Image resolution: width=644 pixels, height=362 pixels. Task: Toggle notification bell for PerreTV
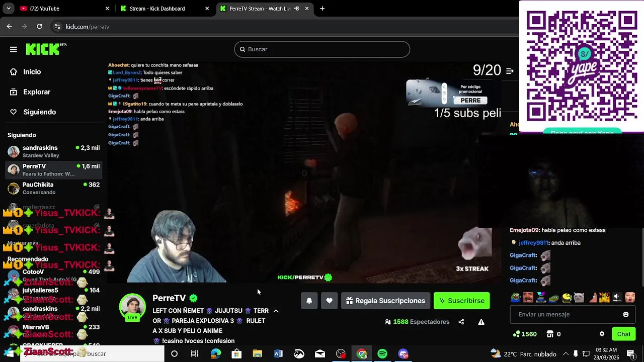(x=309, y=301)
